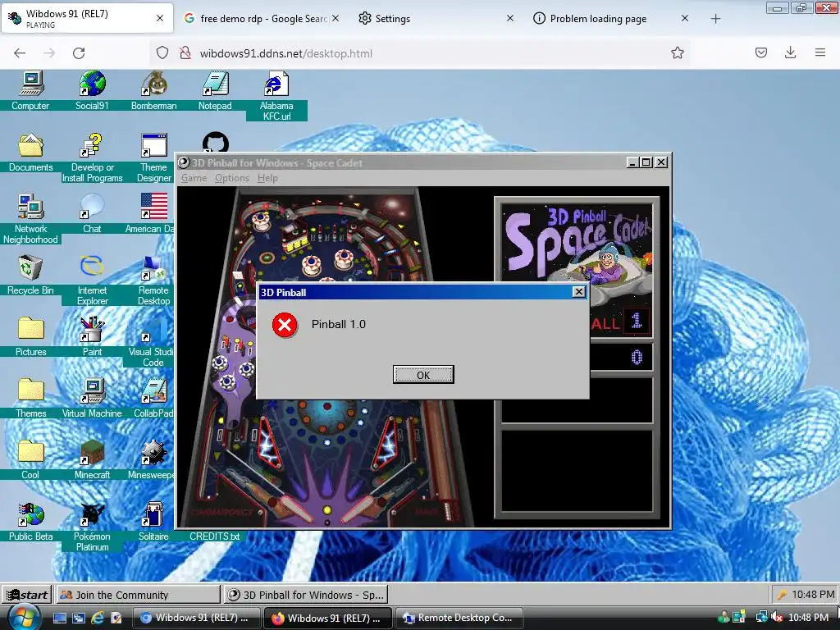The height and width of the screenshot is (630, 840).
Task: Click OK in the 3D Pinball dialog
Action: (x=423, y=374)
